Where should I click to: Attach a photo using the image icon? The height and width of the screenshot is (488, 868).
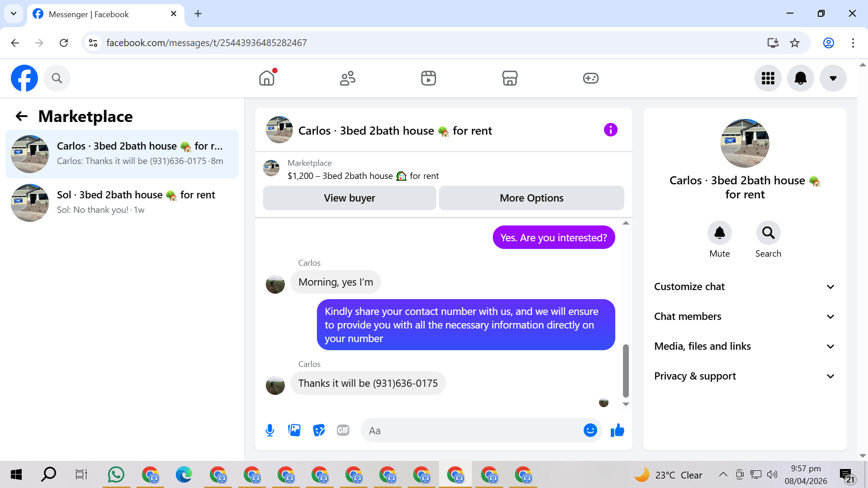pyautogui.click(x=294, y=430)
